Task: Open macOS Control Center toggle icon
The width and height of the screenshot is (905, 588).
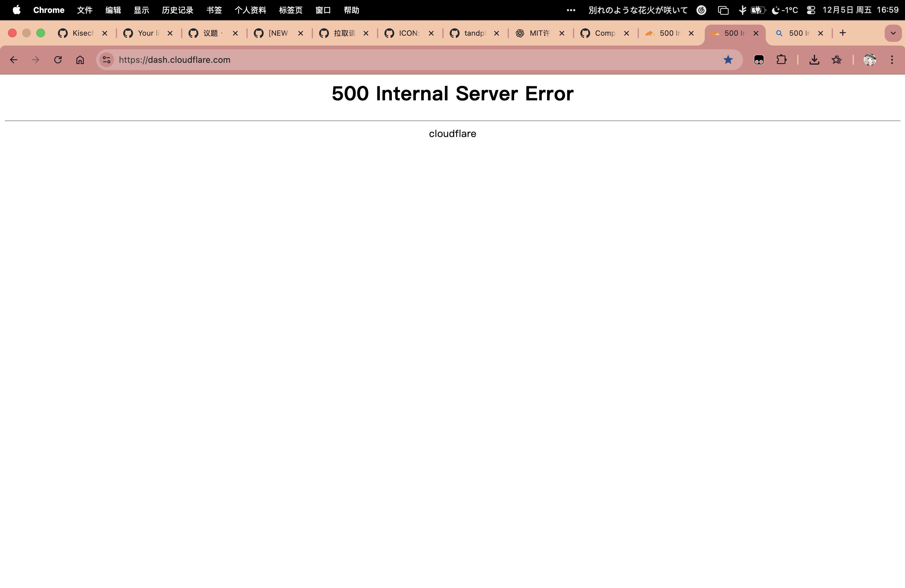Action: click(811, 10)
